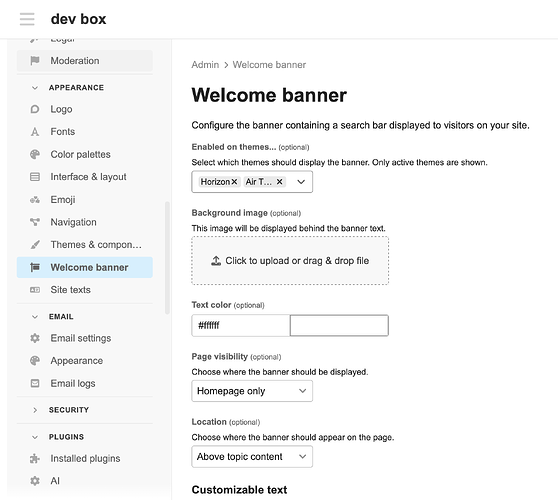Click the Fonts letter icon
The width and height of the screenshot is (558, 500).
click(x=35, y=132)
